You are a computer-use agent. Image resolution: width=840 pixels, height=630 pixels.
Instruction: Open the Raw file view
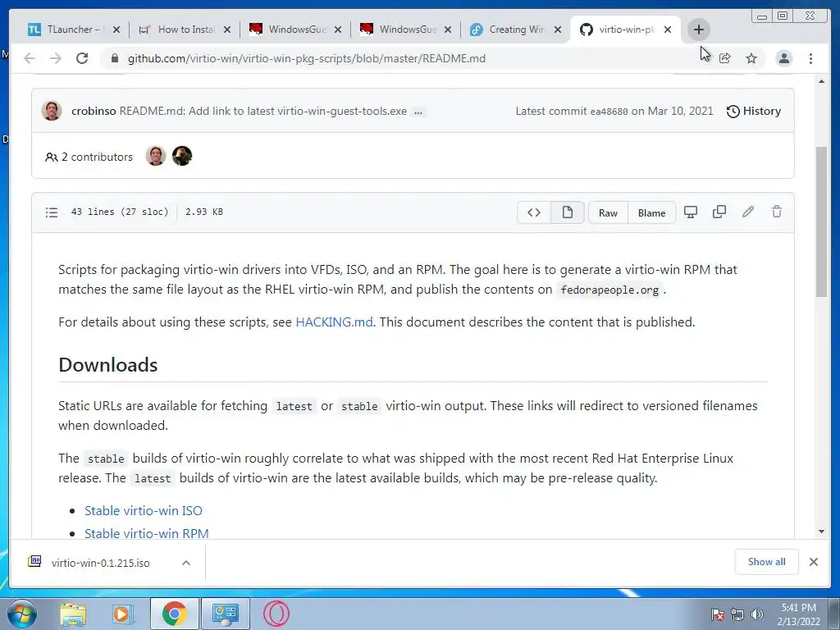(x=608, y=212)
